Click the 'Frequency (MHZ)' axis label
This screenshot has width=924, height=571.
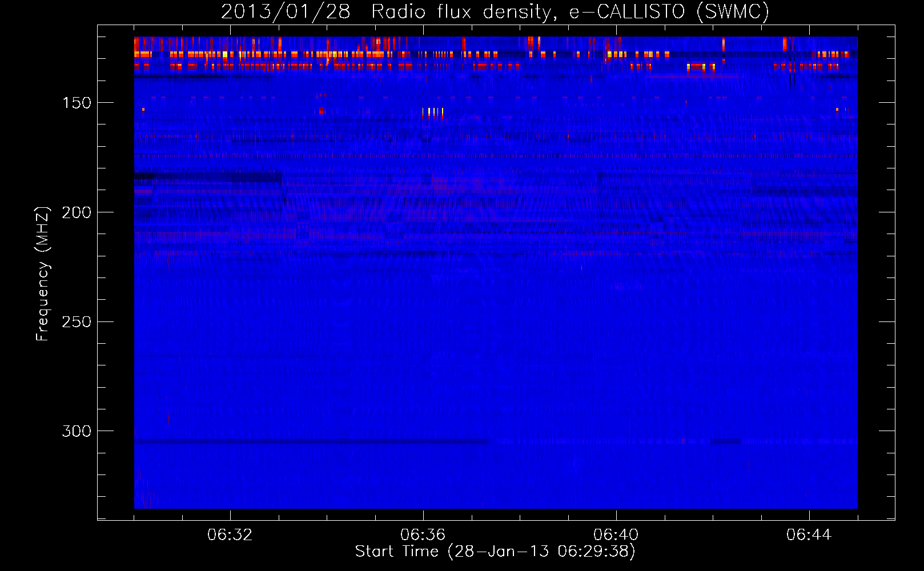click(x=43, y=274)
